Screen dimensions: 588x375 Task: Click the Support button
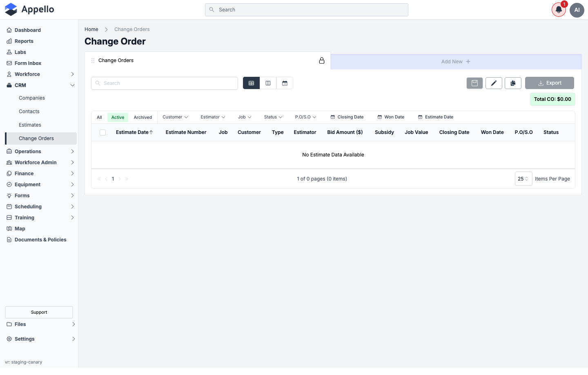39,312
